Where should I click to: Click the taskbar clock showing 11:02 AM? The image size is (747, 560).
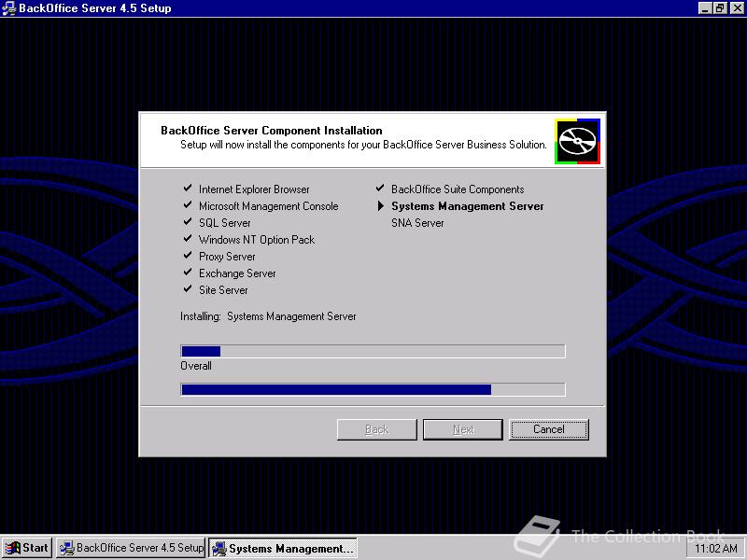coord(716,549)
